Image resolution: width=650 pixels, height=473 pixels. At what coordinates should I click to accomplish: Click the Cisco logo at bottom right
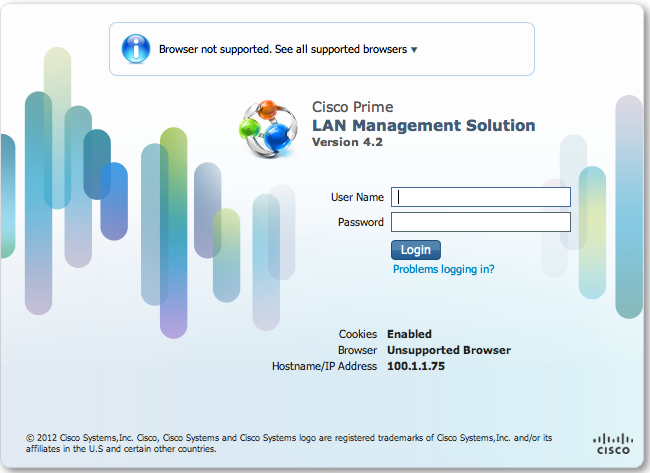(x=612, y=445)
